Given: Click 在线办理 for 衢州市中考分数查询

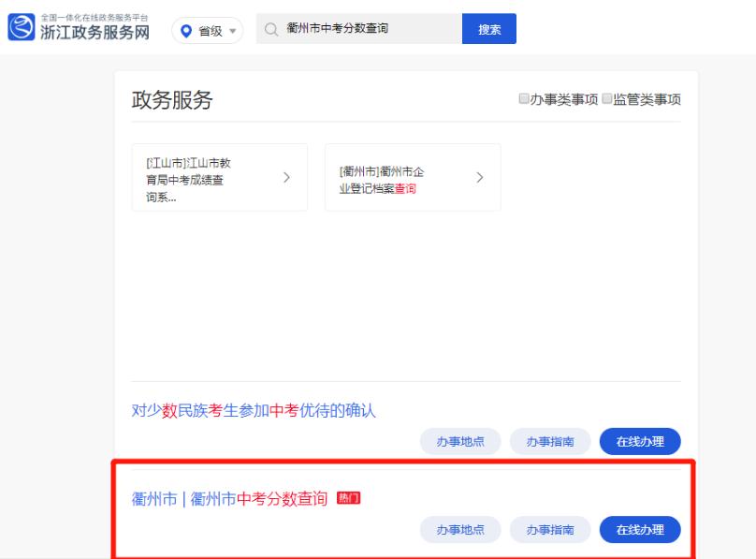Looking at the screenshot, I should click(640, 530).
